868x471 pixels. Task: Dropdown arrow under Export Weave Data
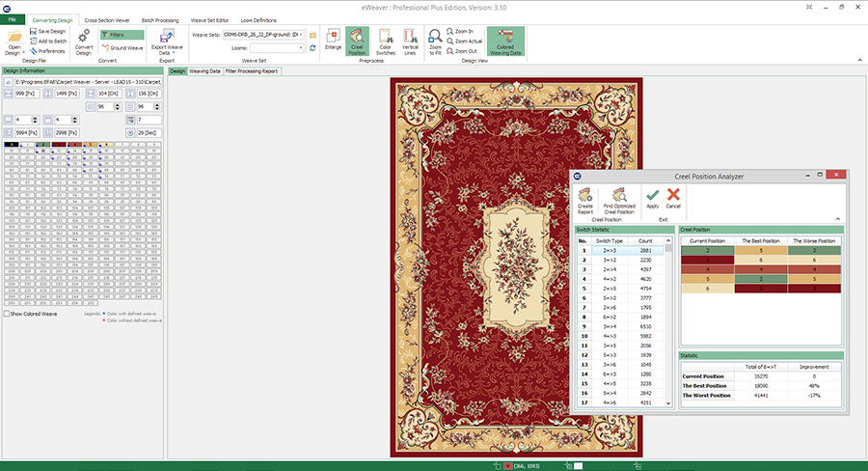click(x=175, y=53)
